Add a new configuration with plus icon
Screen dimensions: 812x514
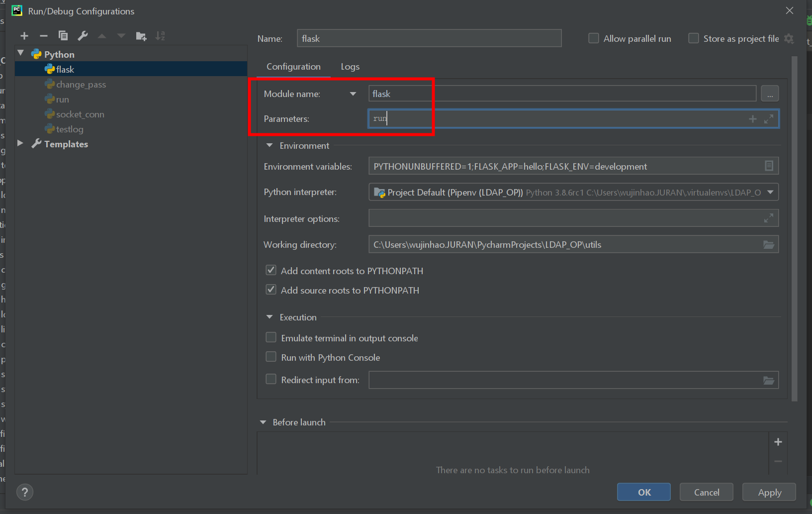pos(24,36)
